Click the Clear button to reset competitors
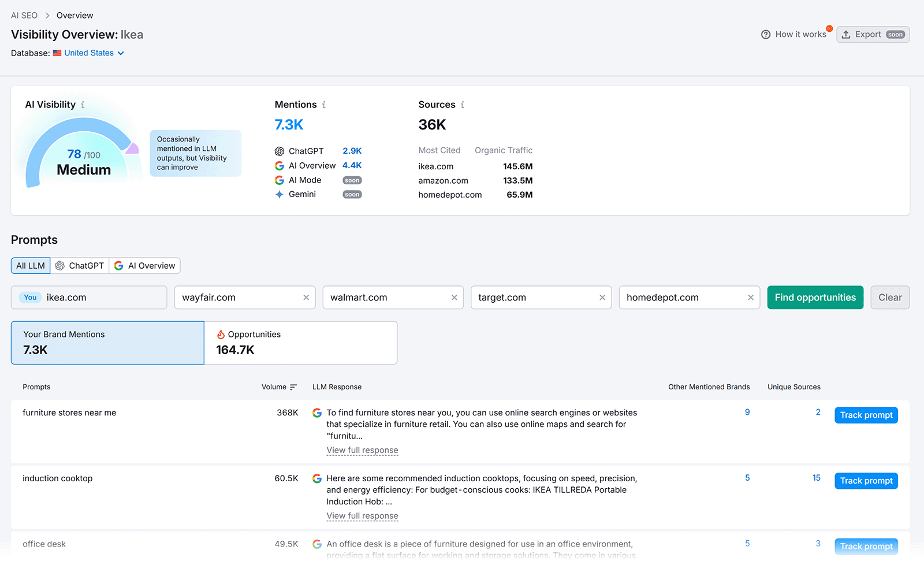The height and width of the screenshot is (561, 924). (x=889, y=297)
